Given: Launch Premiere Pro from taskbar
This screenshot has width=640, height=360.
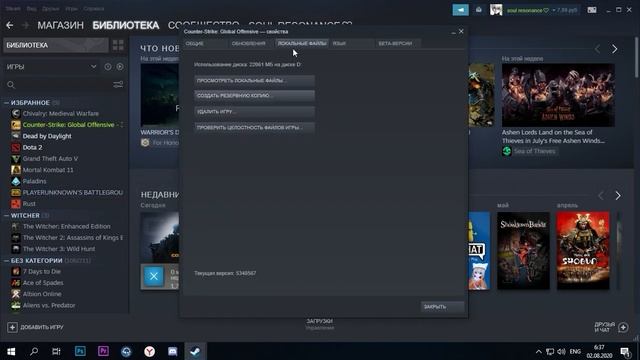Looking at the screenshot, I should coord(103,351).
